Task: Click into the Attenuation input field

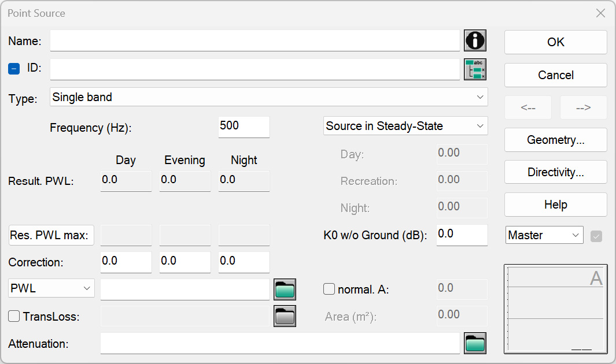Action: [280, 343]
